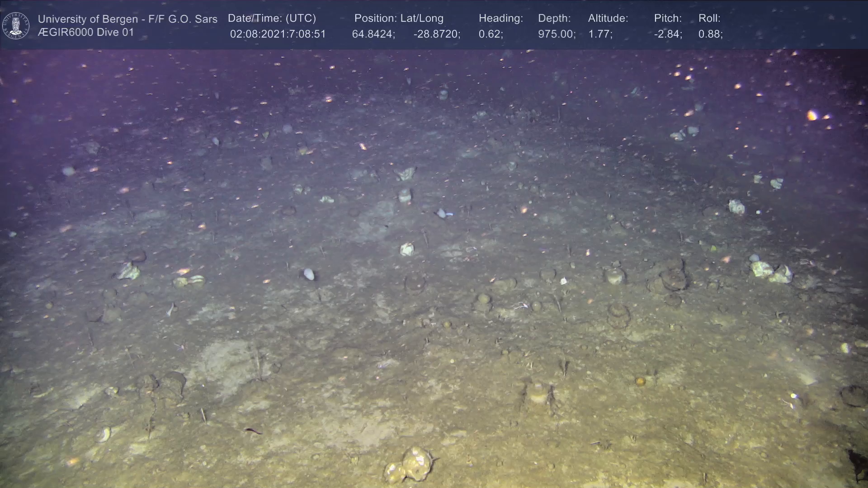Select the depth value 975.00
This screenshot has height=488, width=868.
tap(556, 34)
